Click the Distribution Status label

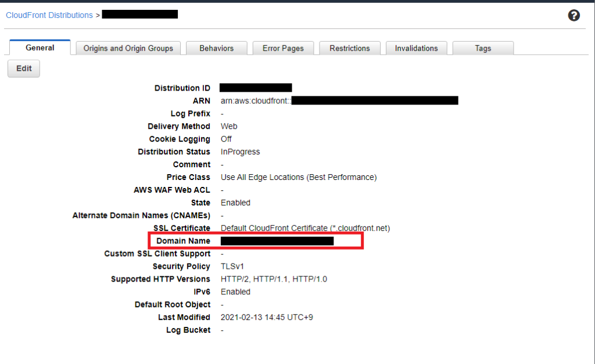tap(174, 152)
